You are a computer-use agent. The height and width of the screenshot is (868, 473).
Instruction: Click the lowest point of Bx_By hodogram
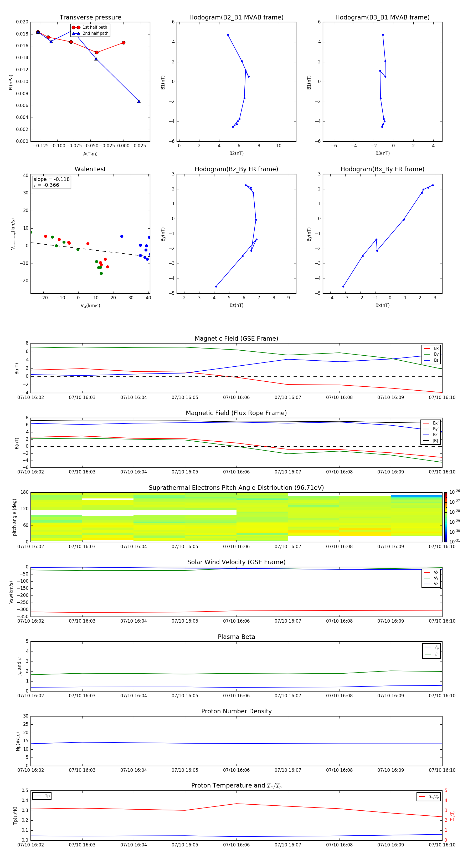pyautogui.click(x=343, y=286)
